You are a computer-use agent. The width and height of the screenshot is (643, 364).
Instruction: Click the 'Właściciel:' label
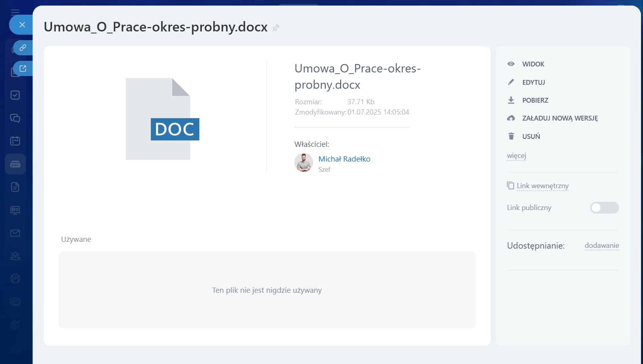(x=312, y=144)
